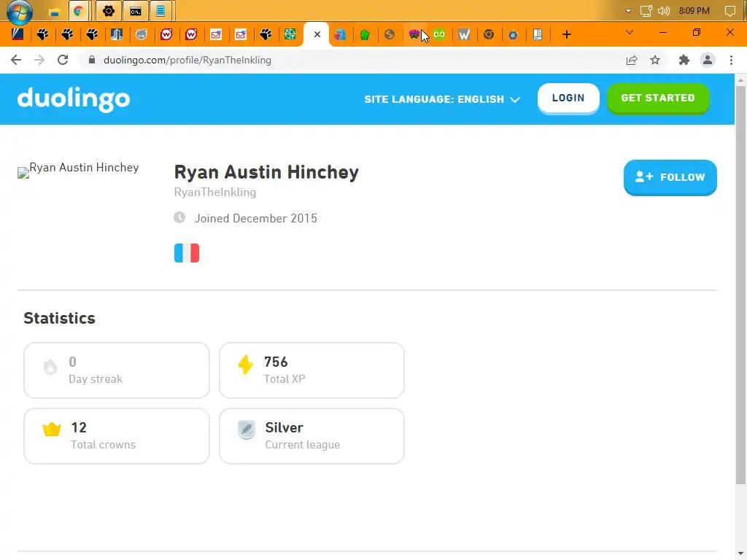Click the page's vertical scrollbar thumb

point(740,285)
